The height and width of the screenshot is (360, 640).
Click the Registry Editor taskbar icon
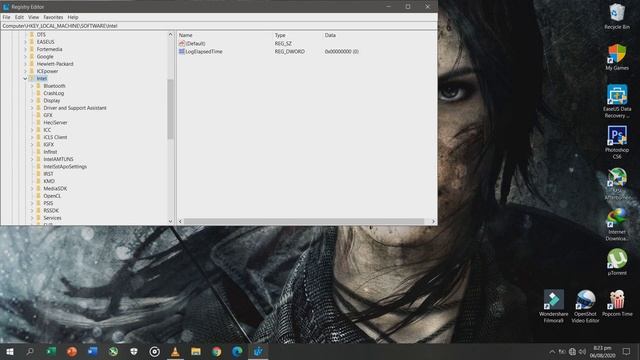[x=258, y=351]
